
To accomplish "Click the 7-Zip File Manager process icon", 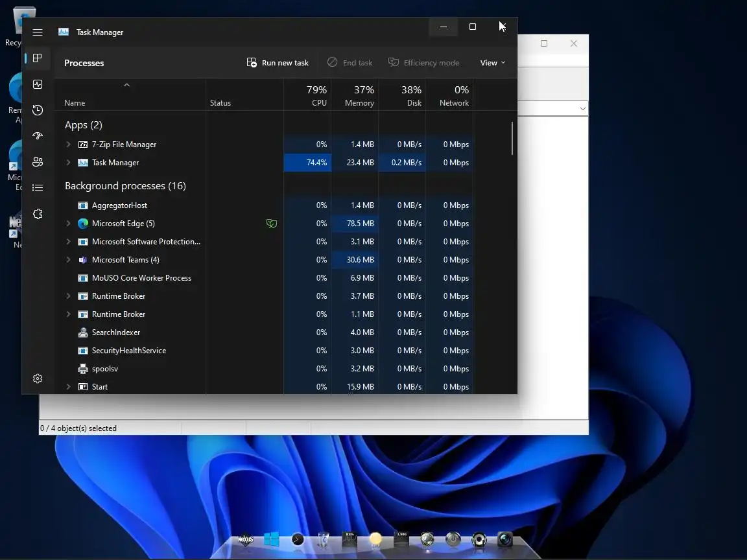I will click(83, 145).
